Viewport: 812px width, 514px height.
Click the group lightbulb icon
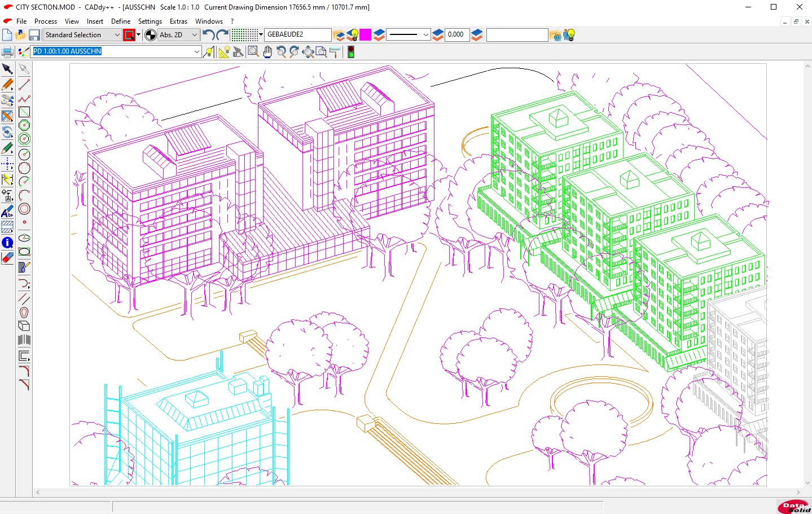(x=569, y=35)
